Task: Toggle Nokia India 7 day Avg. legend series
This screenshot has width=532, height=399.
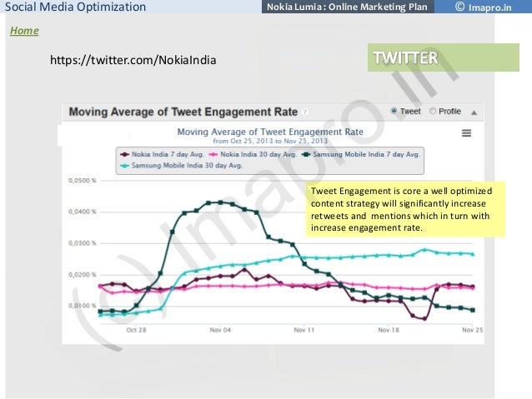Action: pos(162,154)
